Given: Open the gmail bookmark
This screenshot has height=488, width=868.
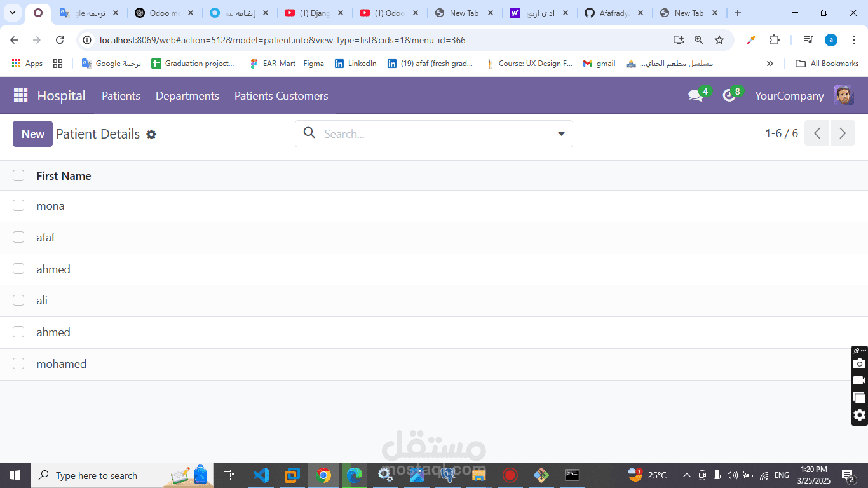Looking at the screenshot, I should [x=599, y=64].
